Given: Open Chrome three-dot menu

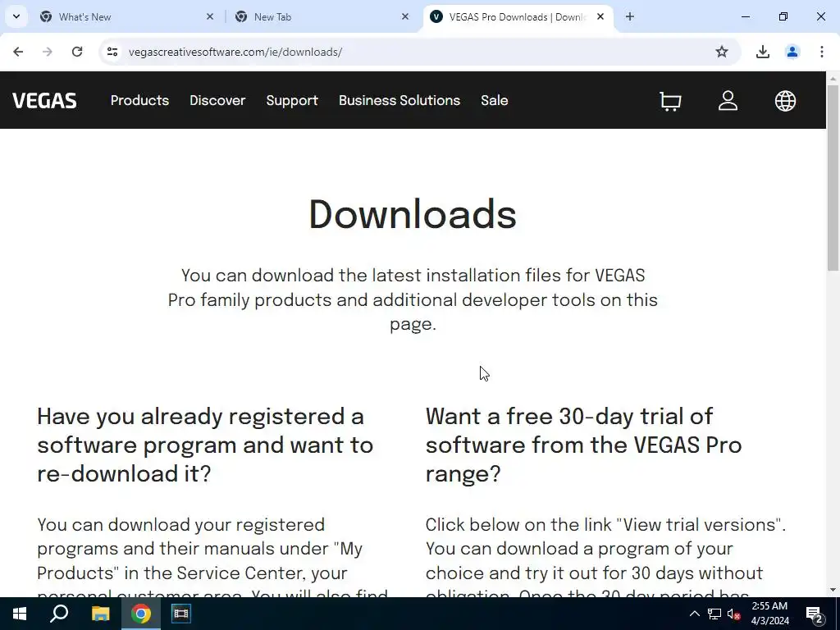Looking at the screenshot, I should tap(821, 52).
